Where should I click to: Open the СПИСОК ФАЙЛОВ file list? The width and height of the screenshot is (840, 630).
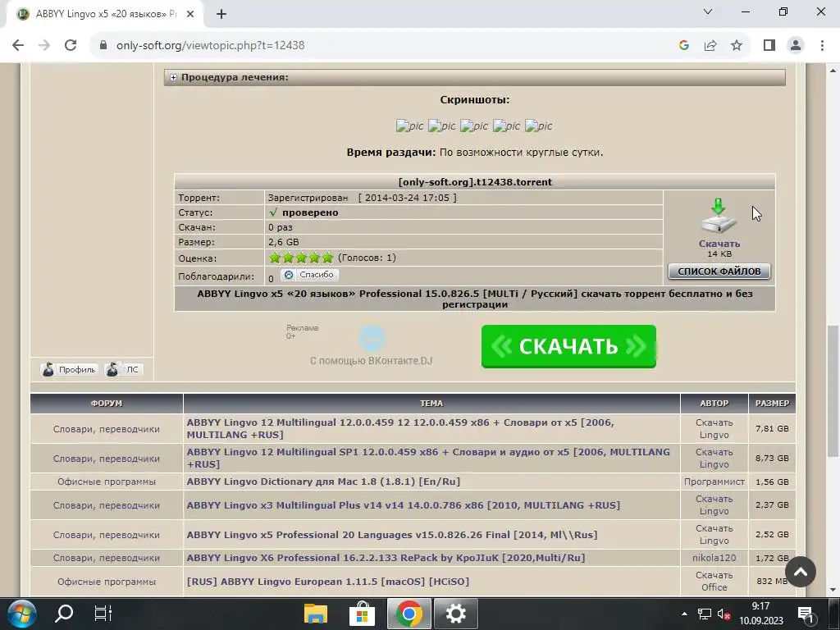click(719, 271)
